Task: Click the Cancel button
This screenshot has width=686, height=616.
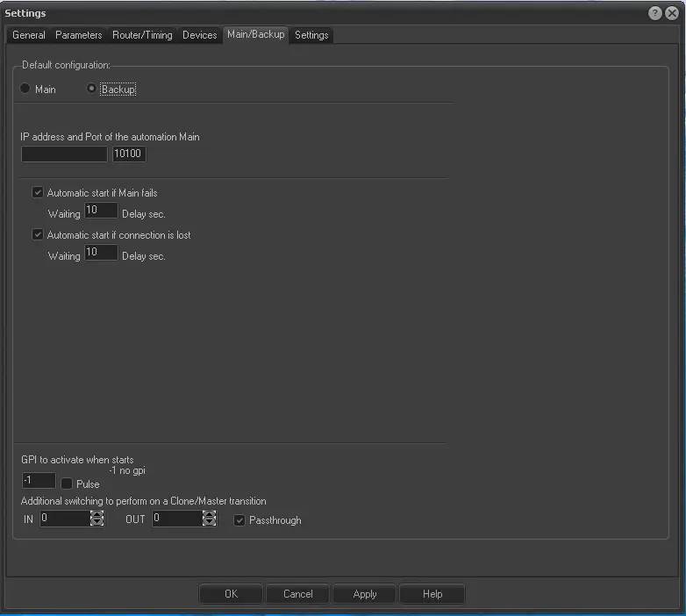Action: [297, 594]
